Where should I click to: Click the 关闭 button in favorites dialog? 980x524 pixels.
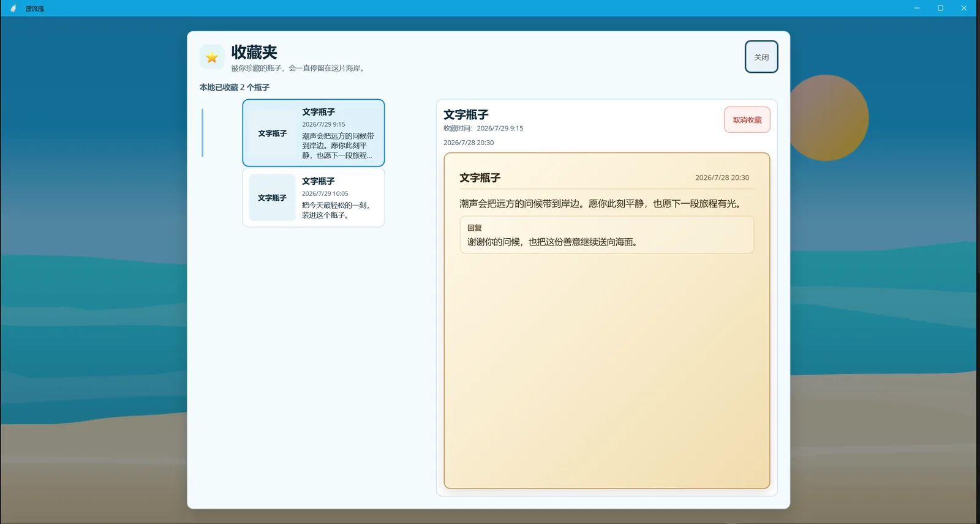tap(761, 57)
